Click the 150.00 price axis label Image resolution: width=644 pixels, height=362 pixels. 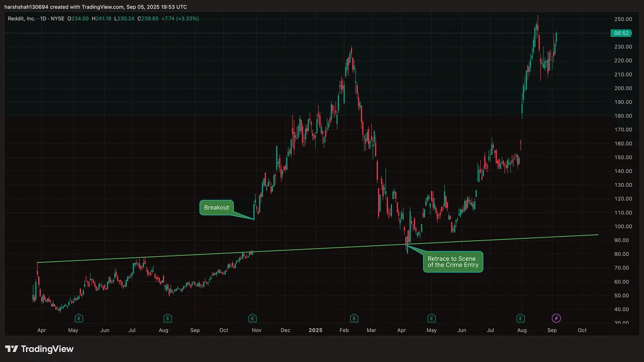pos(623,157)
